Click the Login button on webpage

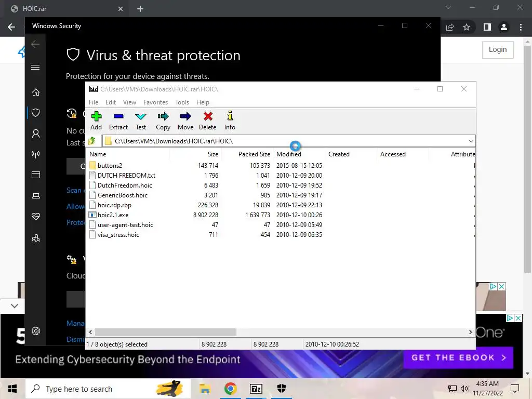pos(498,49)
